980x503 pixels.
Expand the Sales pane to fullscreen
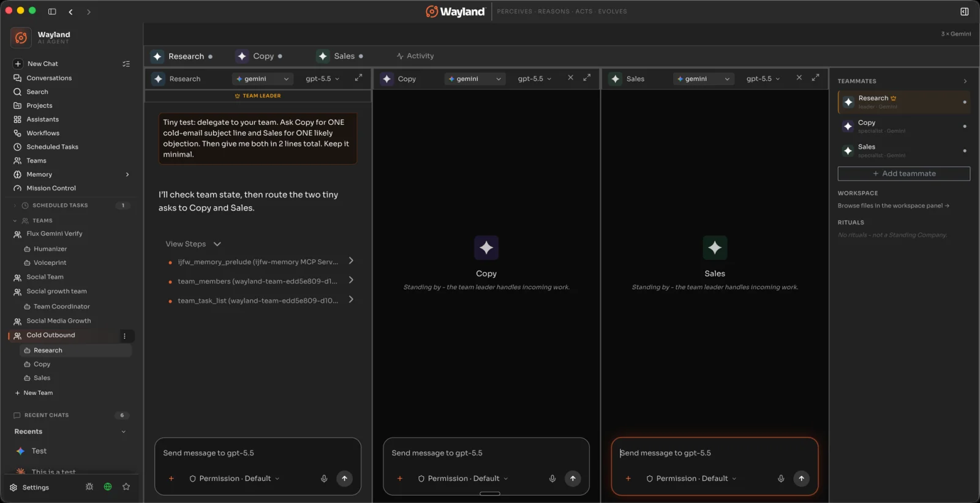click(815, 78)
